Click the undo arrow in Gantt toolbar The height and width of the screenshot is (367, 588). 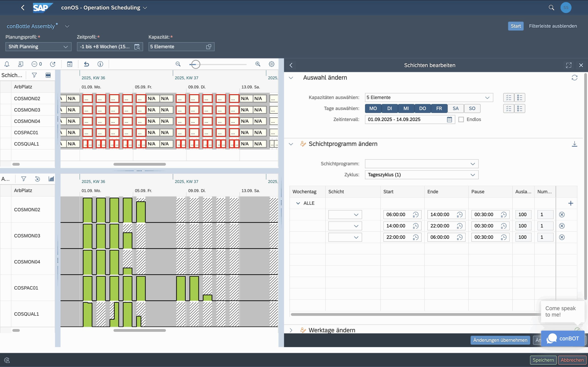[87, 64]
